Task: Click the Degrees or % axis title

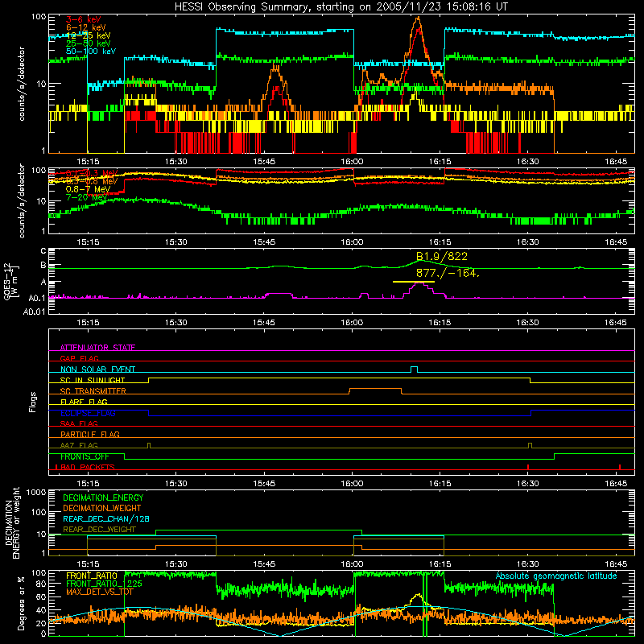Action: (21, 603)
